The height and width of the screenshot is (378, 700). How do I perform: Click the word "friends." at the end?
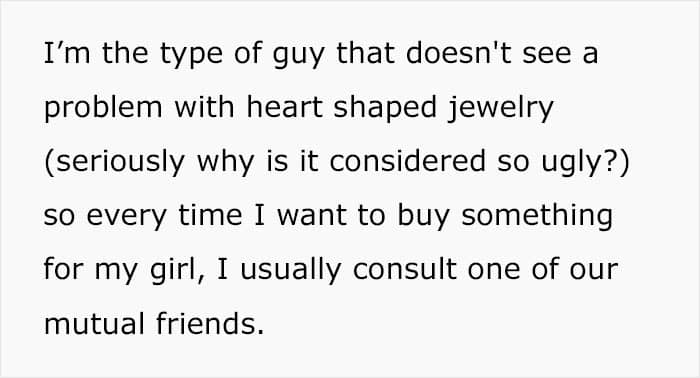tap(210, 324)
